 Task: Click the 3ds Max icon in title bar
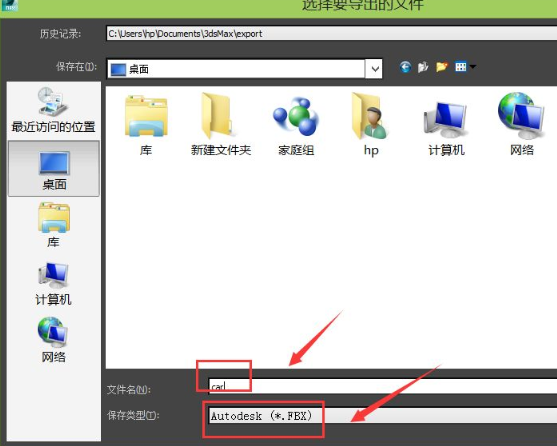(x=9, y=5)
